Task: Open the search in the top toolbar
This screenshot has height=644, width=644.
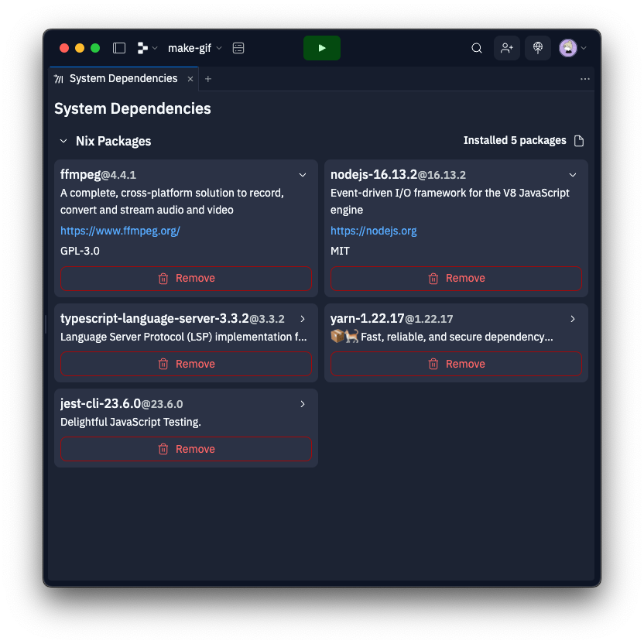Action: click(476, 47)
